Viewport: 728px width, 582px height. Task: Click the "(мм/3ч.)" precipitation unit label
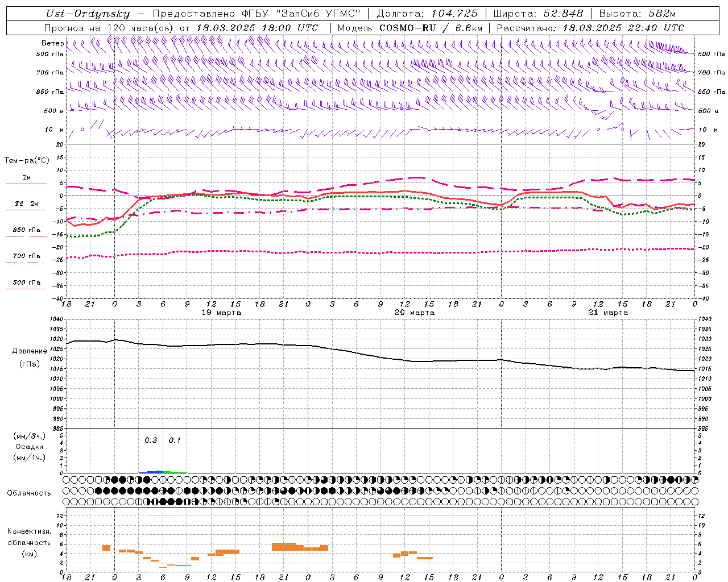[x=30, y=436]
